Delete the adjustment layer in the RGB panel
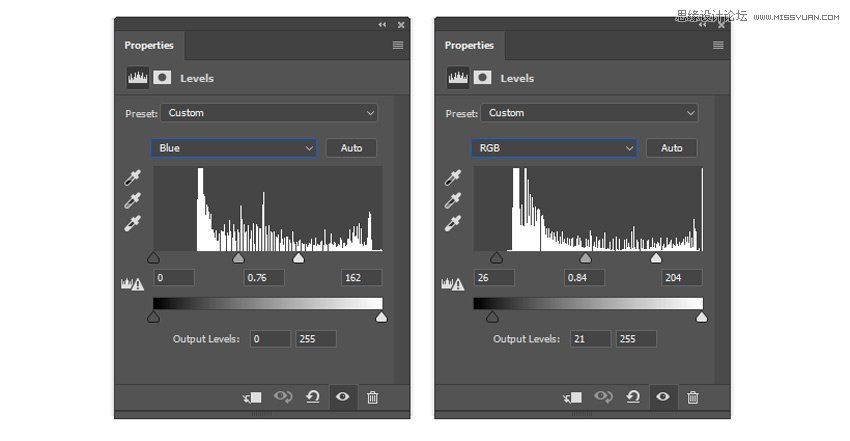 (x=693, y=397)
